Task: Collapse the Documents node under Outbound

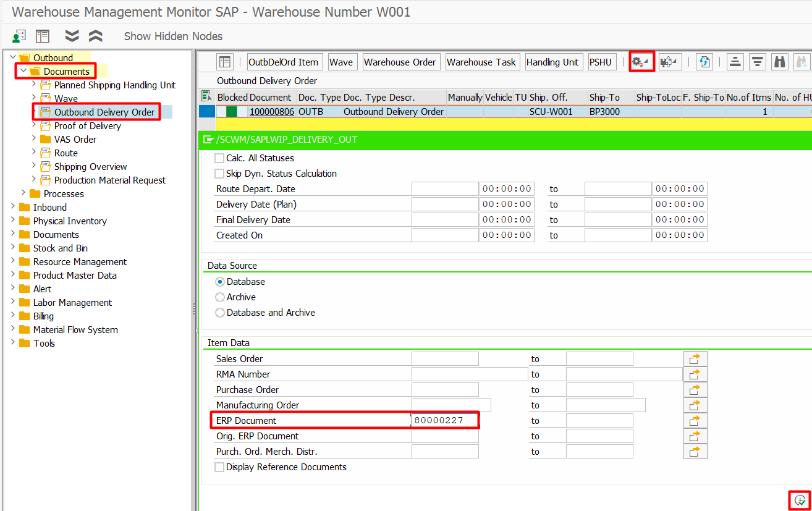Action: point(23,71)
